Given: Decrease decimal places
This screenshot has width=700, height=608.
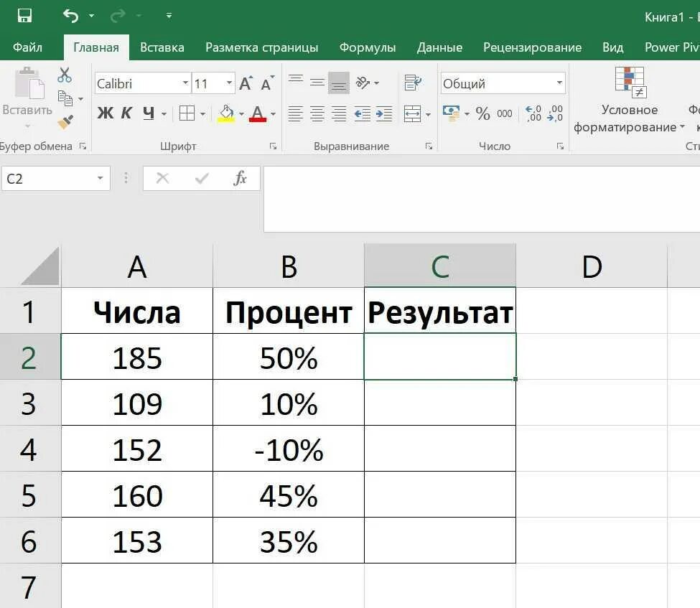Looking at the screenshot, I should (555, 113).
